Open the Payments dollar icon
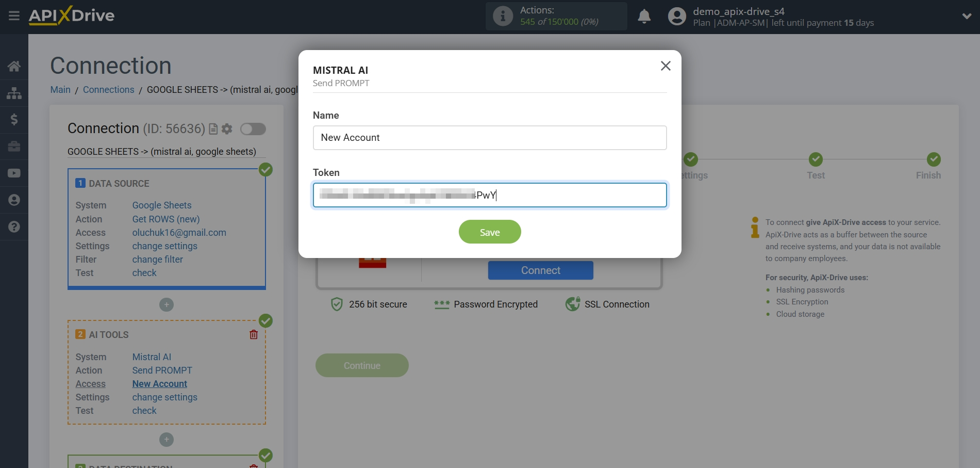 [14, 120]
